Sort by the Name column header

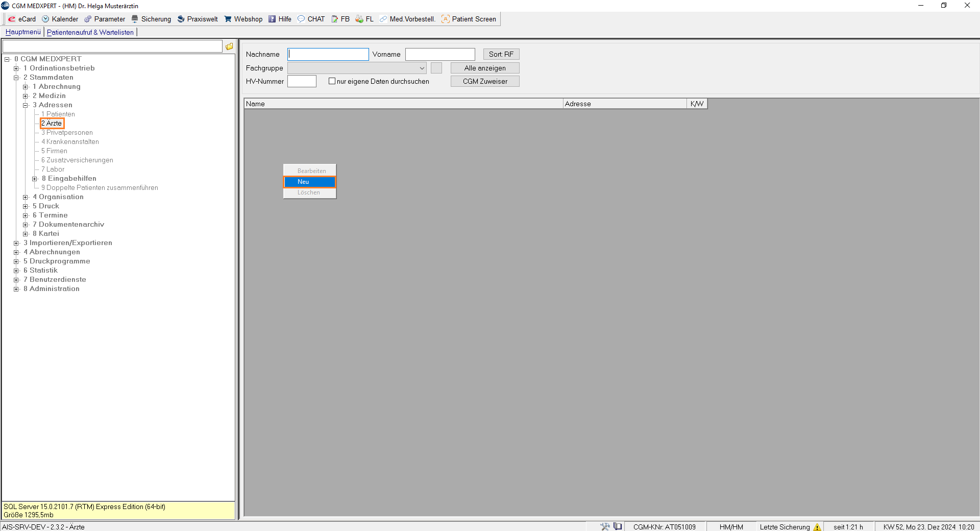403,104
